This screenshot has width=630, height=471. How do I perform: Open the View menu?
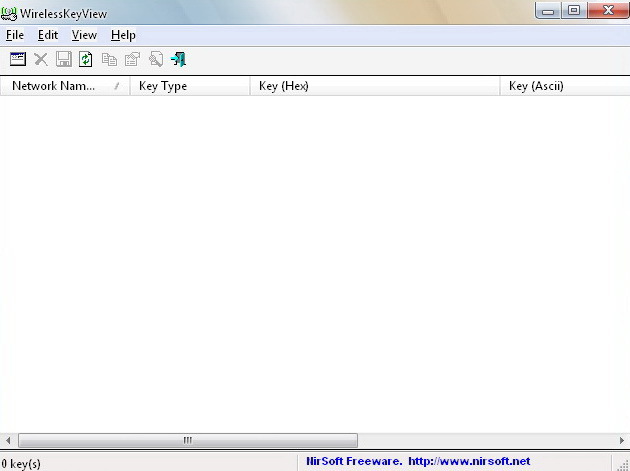click(x=84, y=35)
